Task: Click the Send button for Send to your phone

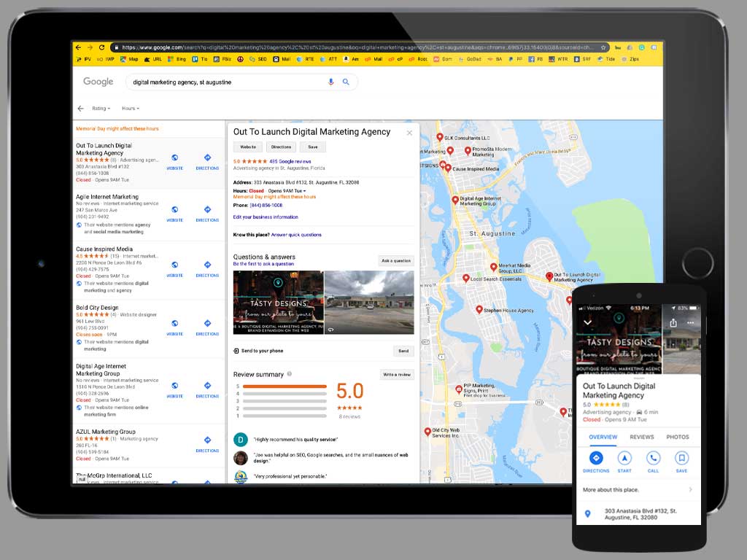Action: 403,351
